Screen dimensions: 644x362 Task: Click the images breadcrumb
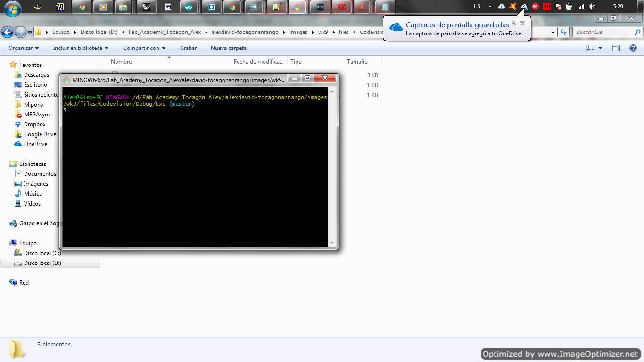coord(298,32)
